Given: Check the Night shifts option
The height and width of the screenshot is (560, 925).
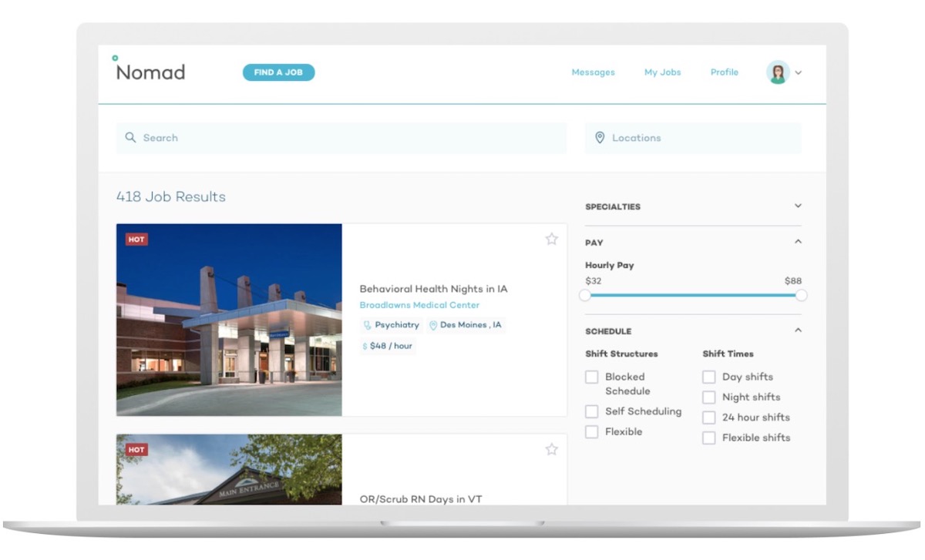Looking at the screenshot, I should pos(709,397).
